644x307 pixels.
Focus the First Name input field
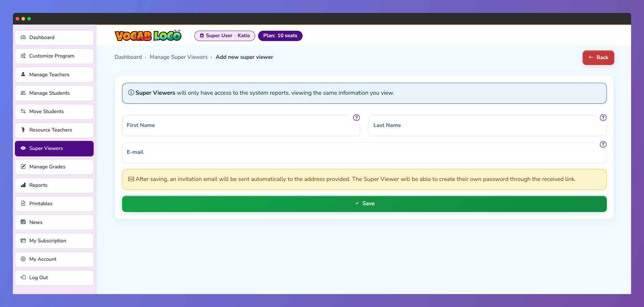(x=241, y=126)
